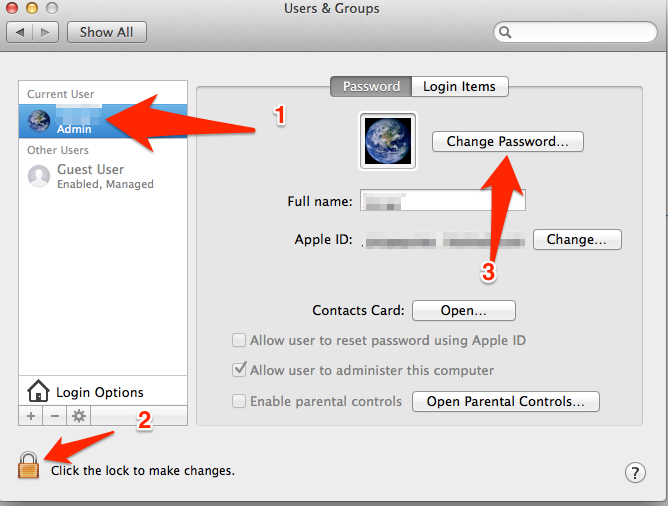Image resolution: width=668 pixels, height=506 pixels.
Task: Toggle Allow user to administer this computer
Action: (240, 370)
